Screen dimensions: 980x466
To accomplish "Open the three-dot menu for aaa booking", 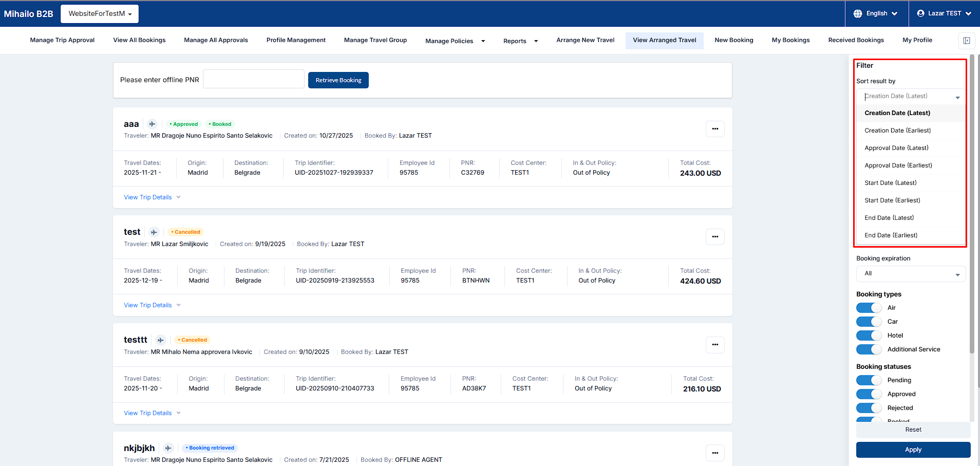I will click(715, 129).
